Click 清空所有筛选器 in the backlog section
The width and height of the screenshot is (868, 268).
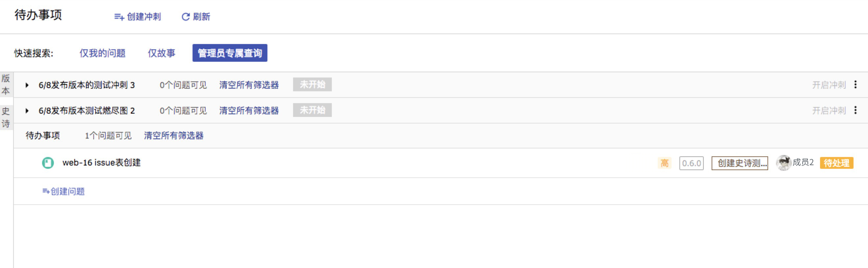pos(174,135)
